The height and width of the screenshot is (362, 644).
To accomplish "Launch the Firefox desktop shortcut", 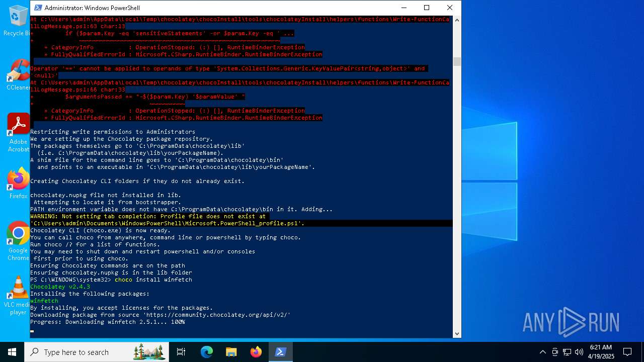I will pyautogui.click(x=18, y=184).
